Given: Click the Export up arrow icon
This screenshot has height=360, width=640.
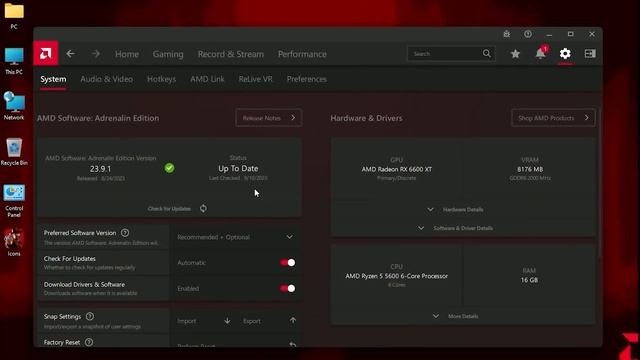Looking at the screenshot, I should (293, 320).
